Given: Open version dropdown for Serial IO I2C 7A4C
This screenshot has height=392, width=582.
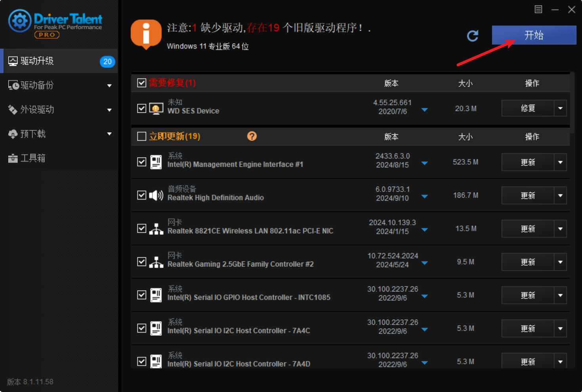Looking at the screenshot, I should point(425,329).
